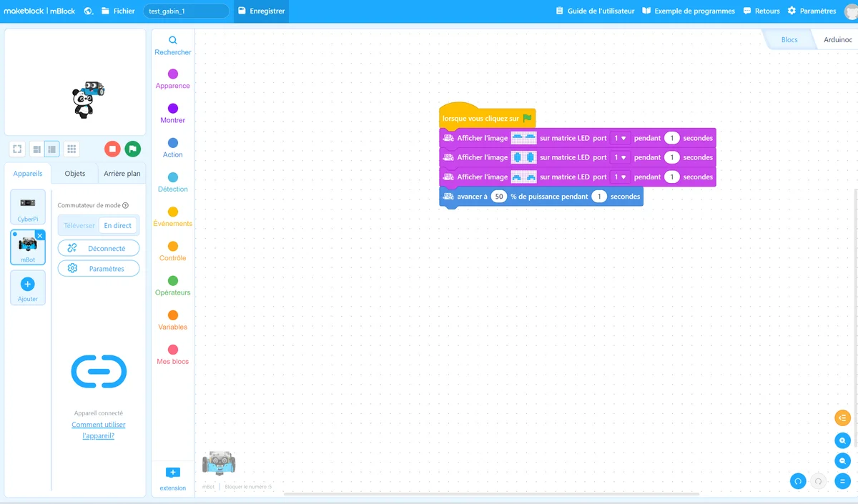This screenshot has width=858, height=504.
Task: Select the mBot device card
Action: pos(28,247)
